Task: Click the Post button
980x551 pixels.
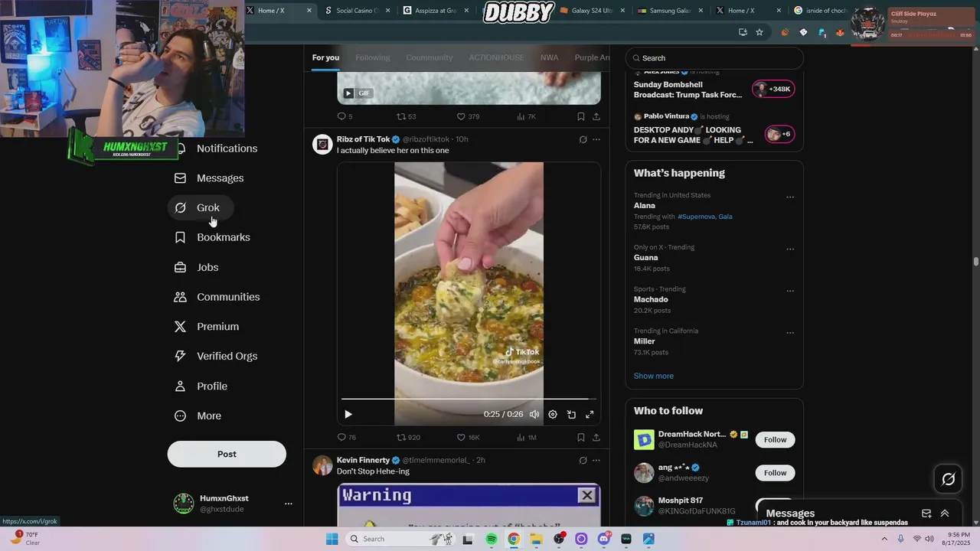Action: pos(227,454)
